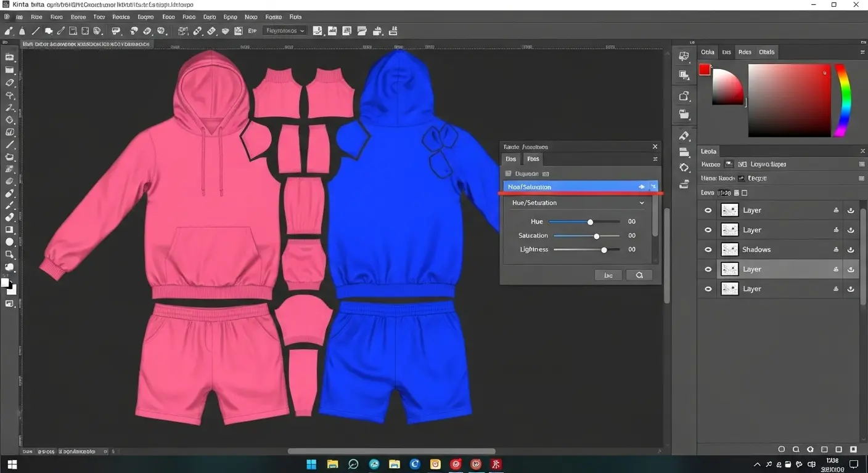Hide the Shadows layer
This screenshot has height=473, width=868.
point(707,249)
